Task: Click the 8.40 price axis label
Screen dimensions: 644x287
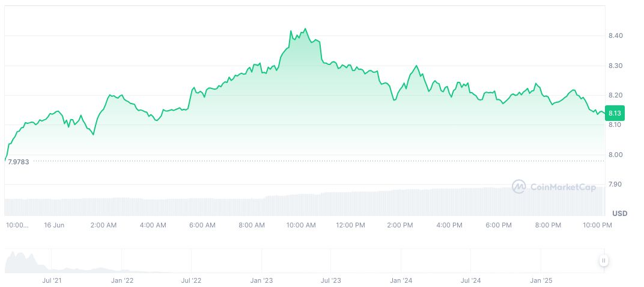Action: click(x=615, y=36)
